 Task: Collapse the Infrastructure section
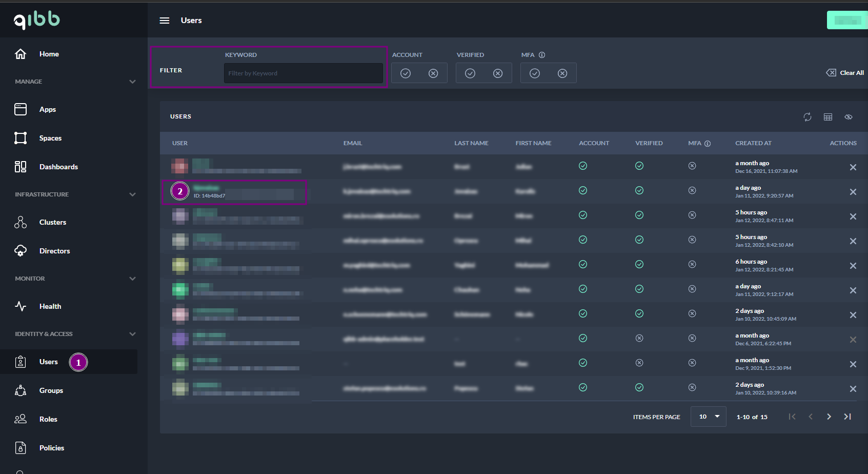point(133,194)
